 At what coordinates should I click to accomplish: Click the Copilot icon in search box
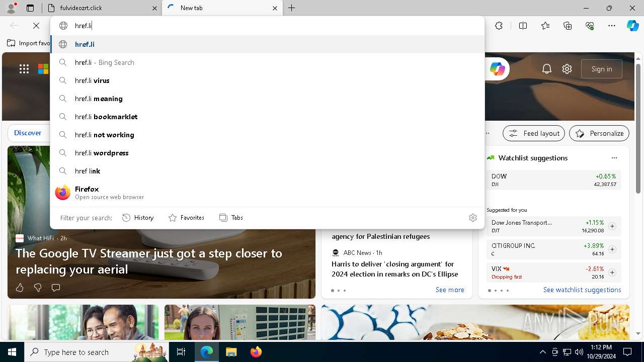coord(497,69)
